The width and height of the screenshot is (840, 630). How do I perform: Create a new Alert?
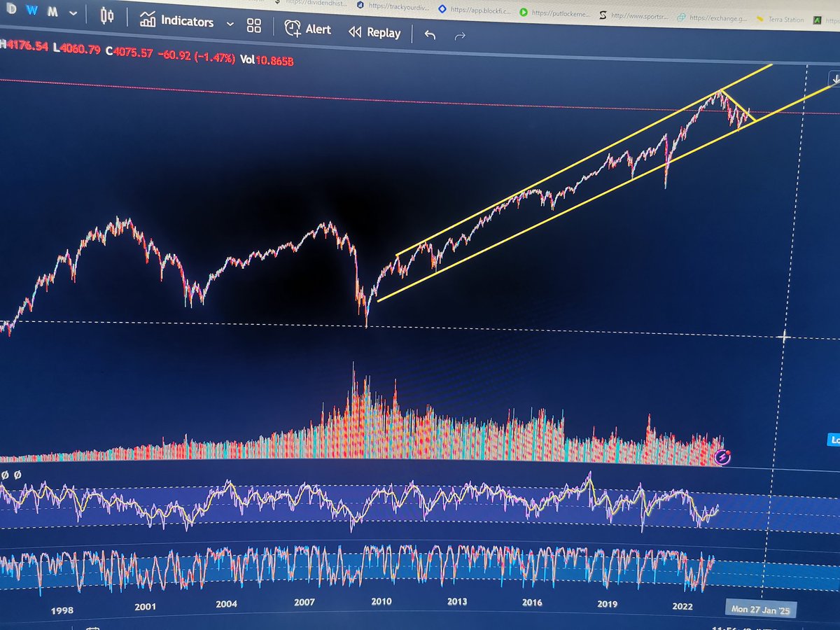point(308,29)
